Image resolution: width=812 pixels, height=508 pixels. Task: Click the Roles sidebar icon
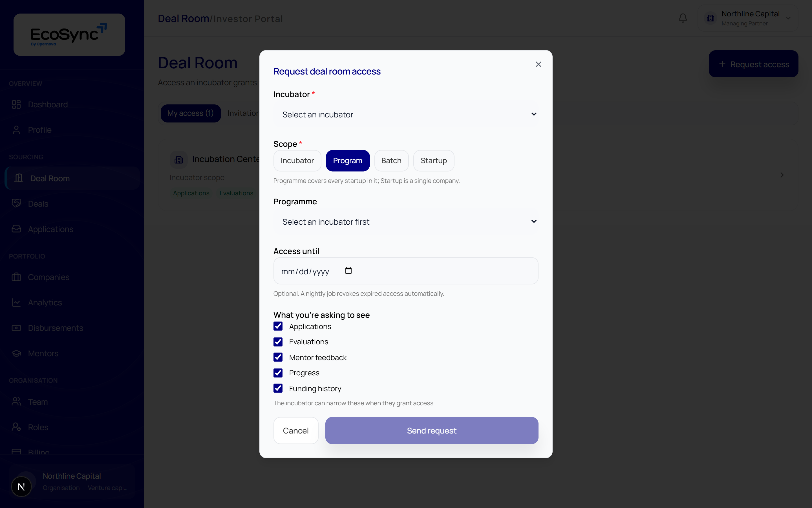coord(16,427)
